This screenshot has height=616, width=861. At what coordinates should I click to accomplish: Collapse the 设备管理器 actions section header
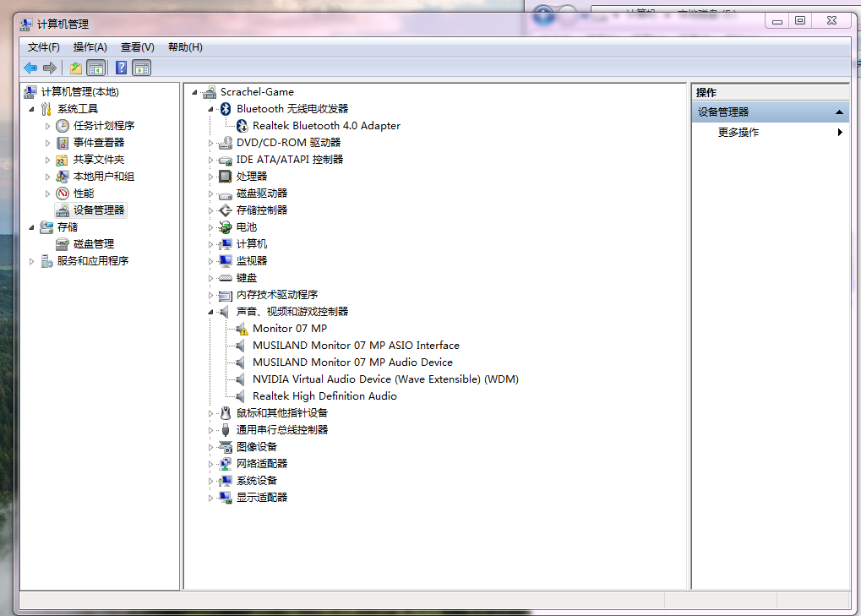click(839, 112)
